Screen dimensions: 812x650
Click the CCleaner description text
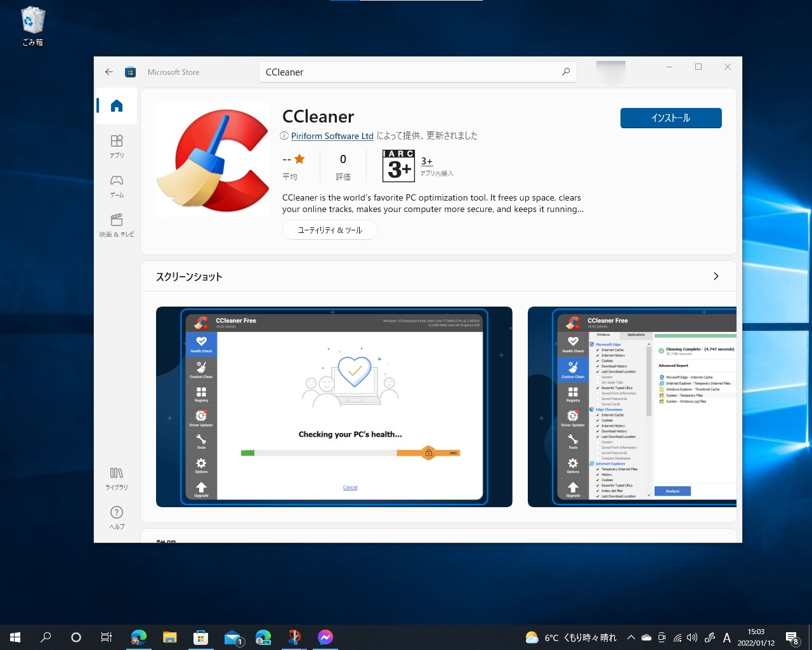click(433, 203)
